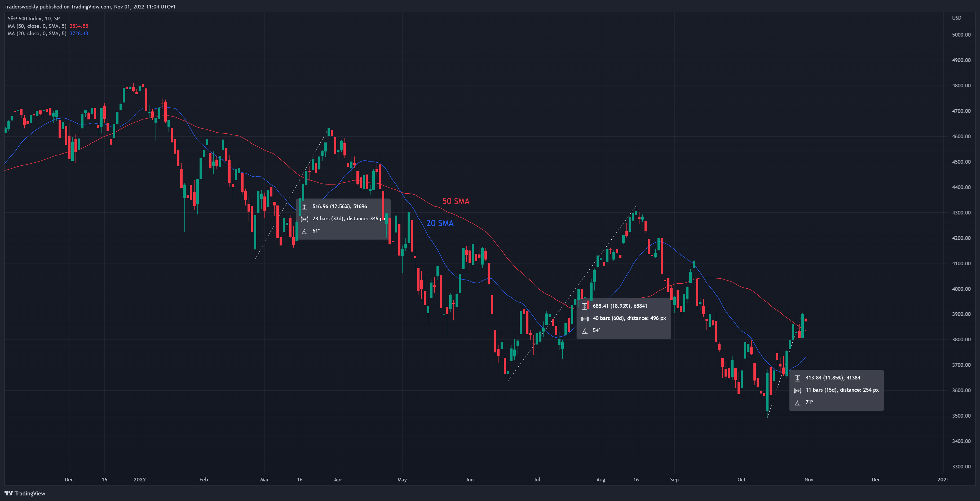This screenshot has height=501, width=980.
Task: Click the 4800.00 price axis label
Action: point(961,86)
